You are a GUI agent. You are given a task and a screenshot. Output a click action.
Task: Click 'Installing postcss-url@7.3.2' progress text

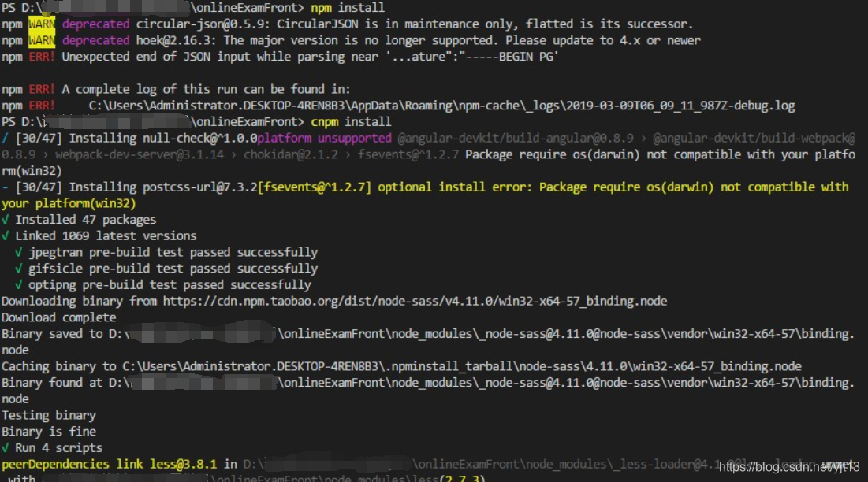click(x=163, y=187)
